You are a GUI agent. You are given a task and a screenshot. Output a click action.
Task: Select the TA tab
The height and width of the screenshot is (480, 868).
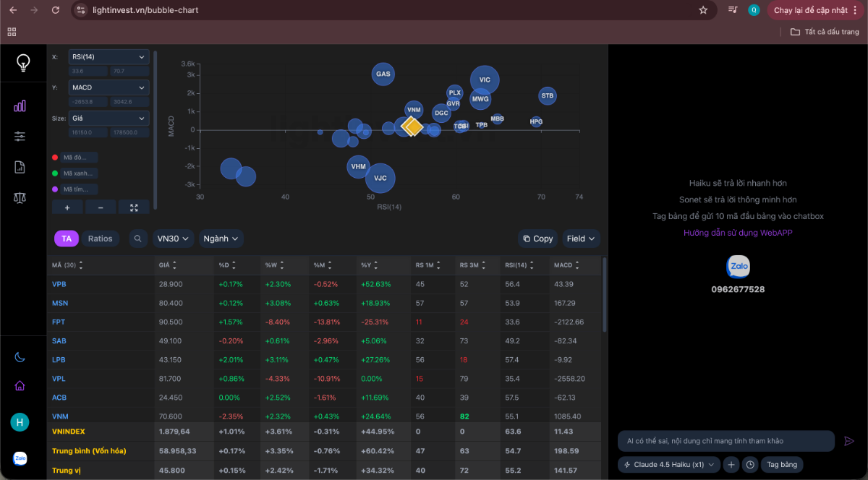pyautogui.click(x=67, y=239)
